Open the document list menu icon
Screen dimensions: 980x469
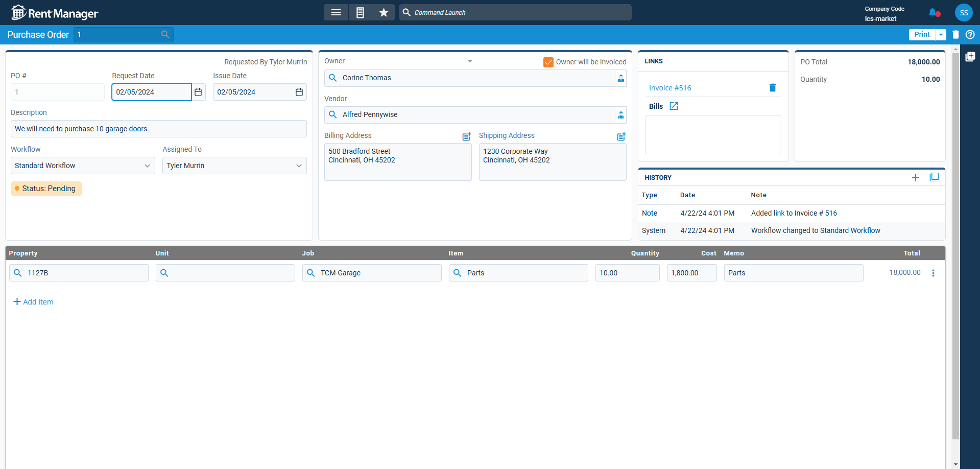(x=360, y=12)
